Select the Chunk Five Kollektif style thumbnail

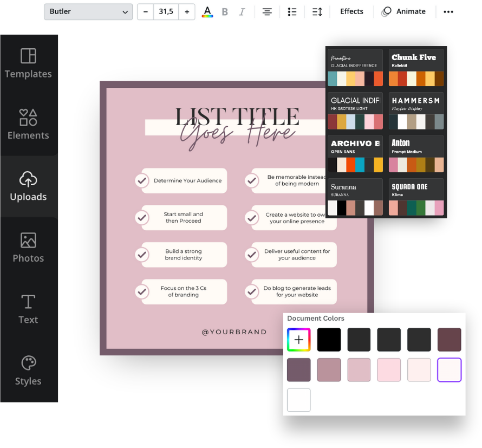416,68
